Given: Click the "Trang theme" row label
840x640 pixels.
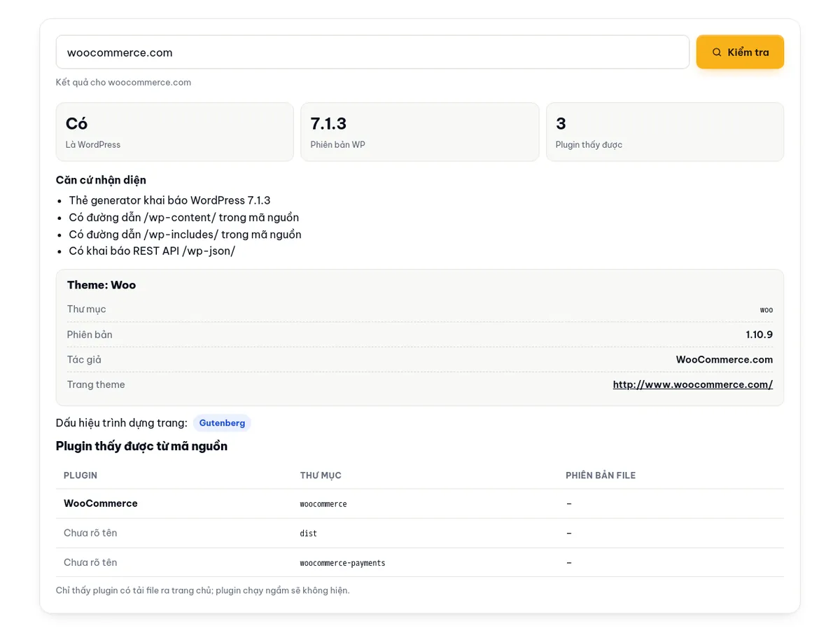Looking at the screenshot, I should pyautogui.click(x=96, y=384).
